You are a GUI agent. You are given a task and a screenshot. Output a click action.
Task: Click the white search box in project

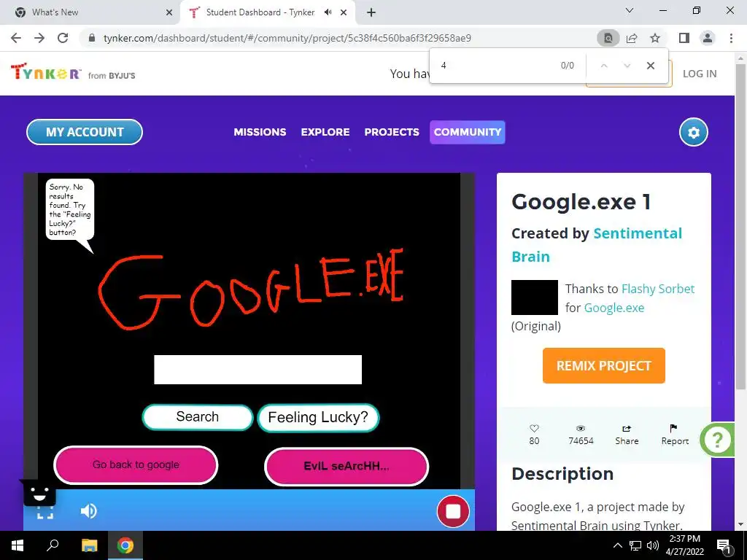(x=258, y=369)
